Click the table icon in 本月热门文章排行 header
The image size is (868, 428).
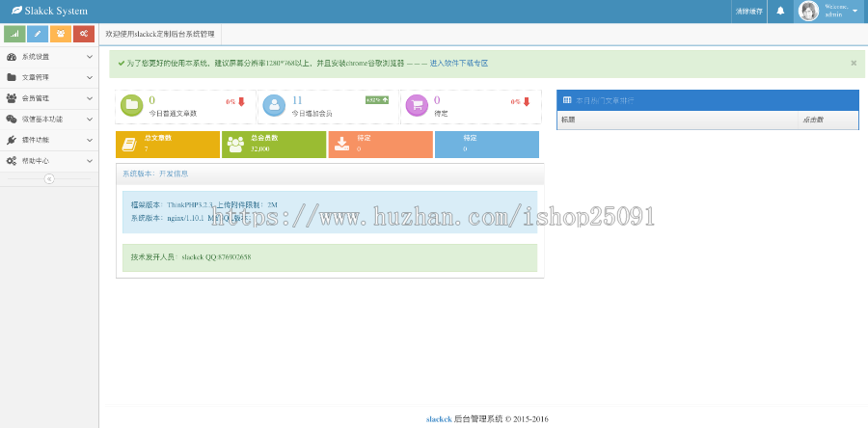(x=567, y=100)
